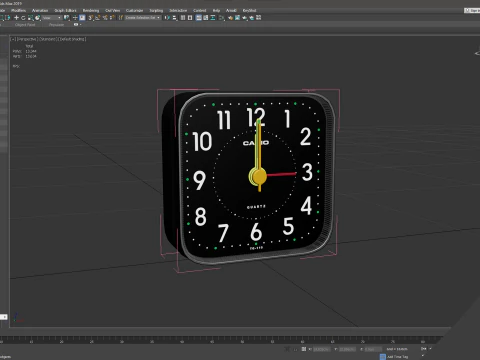Expand the dropdown arrow beside the key icon
This screenshot has height=360, width=480.
(x=431, y=349)
